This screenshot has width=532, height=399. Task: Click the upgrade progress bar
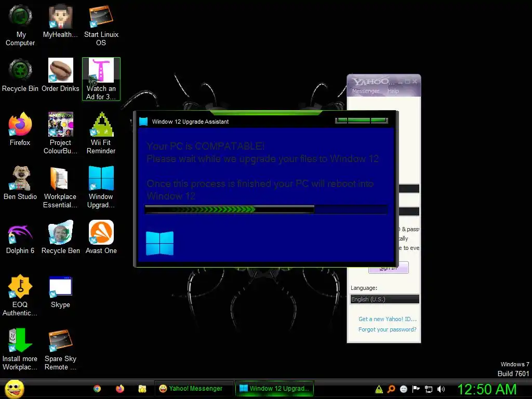coord(266,210)
